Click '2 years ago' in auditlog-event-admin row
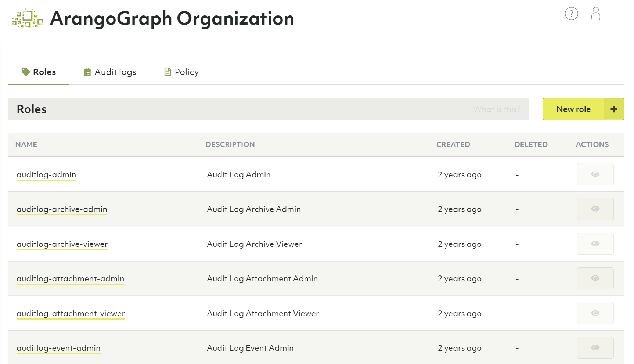Screen dimensions: 634x364 pos(460,348)
